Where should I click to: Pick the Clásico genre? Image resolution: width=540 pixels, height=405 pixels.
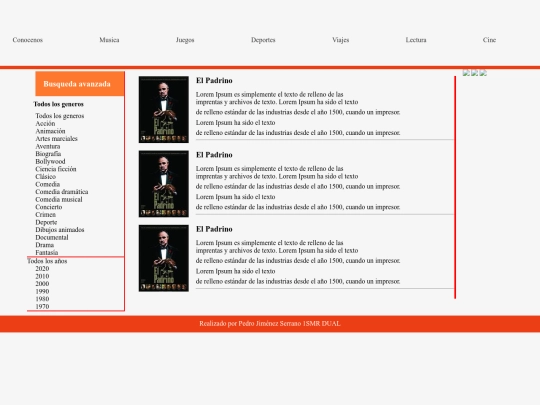(45, 176)
